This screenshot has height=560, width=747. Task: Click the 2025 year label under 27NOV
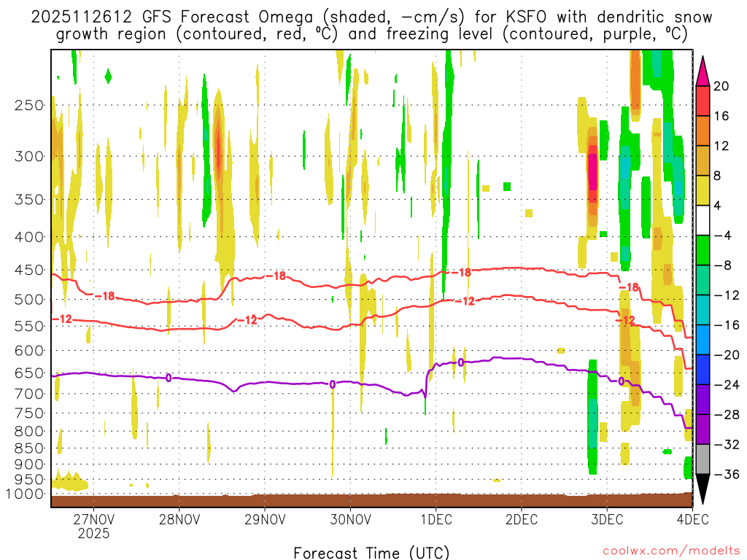pyautogui.click(x=93, y=533)
